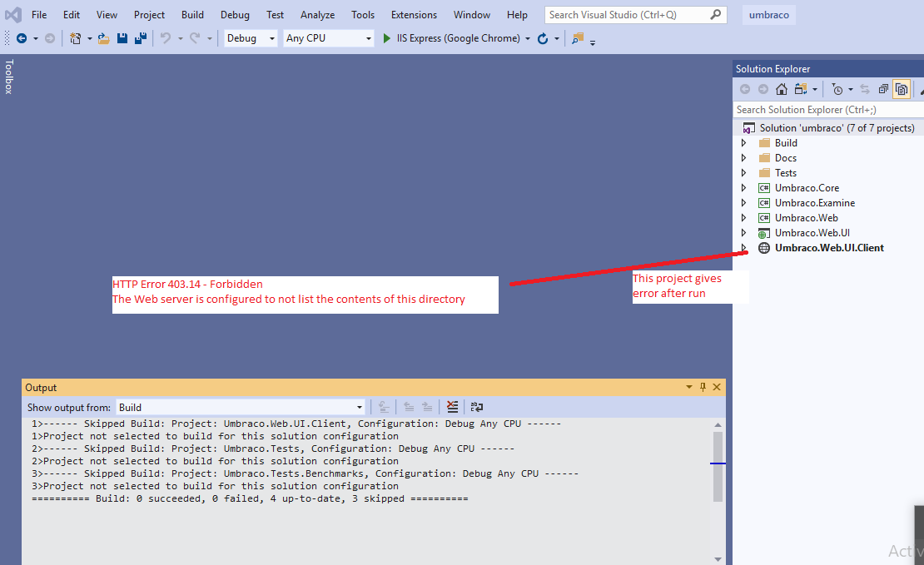Click the search magnifier icon in title bar
The height and width of the screenshot is (565, 924).
(715, 15)
